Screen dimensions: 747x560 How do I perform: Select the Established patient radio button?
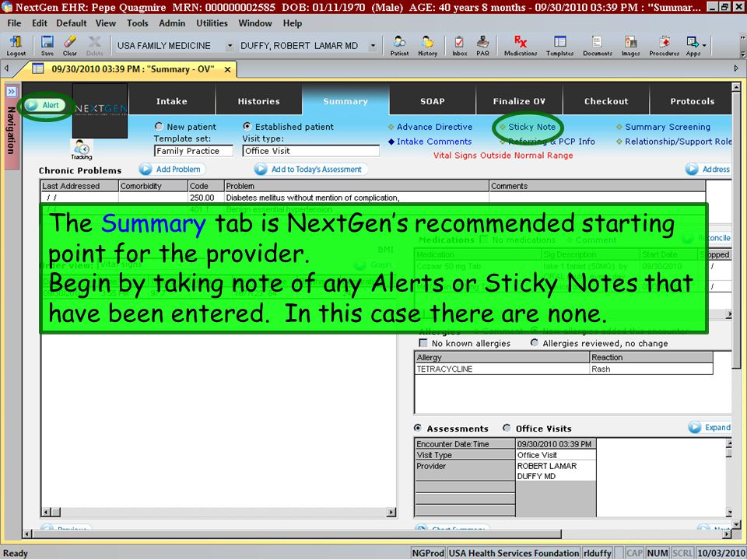click(x=247, y=126)
